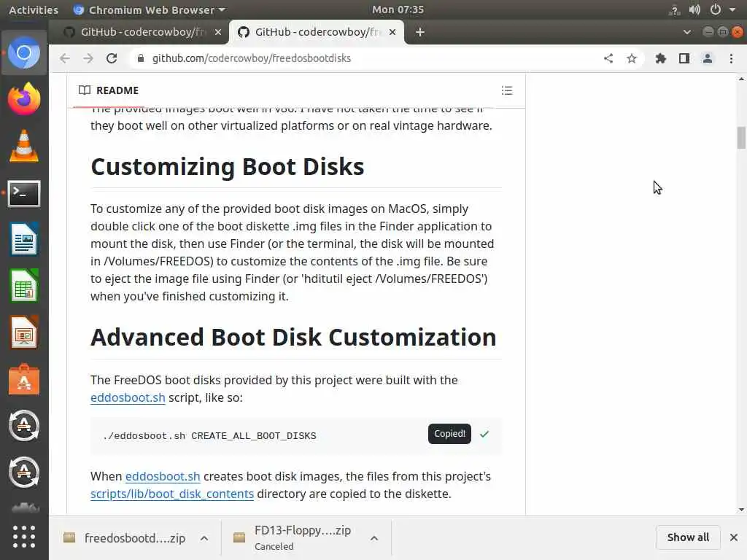This screenshot has height=560, width=747.
Task: Select the README tab
Action: pos(109,90)
